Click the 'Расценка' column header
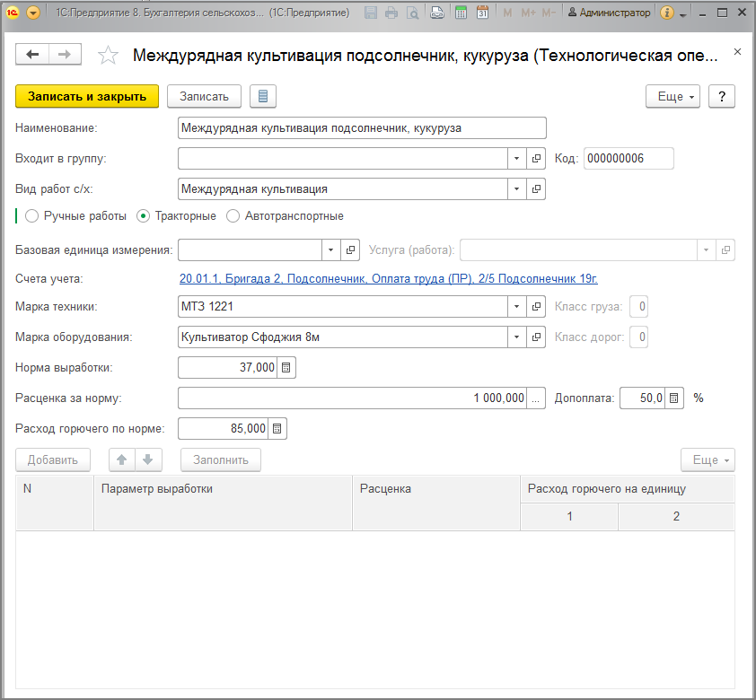This screenshot has width=756, height=700. [x=436, y=503]
